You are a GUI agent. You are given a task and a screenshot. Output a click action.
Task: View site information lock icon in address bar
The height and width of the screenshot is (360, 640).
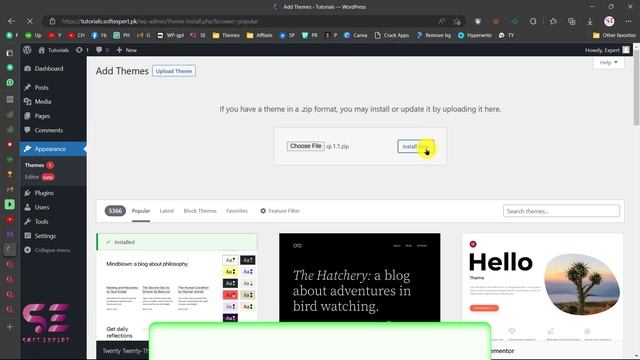click(52, 21)
